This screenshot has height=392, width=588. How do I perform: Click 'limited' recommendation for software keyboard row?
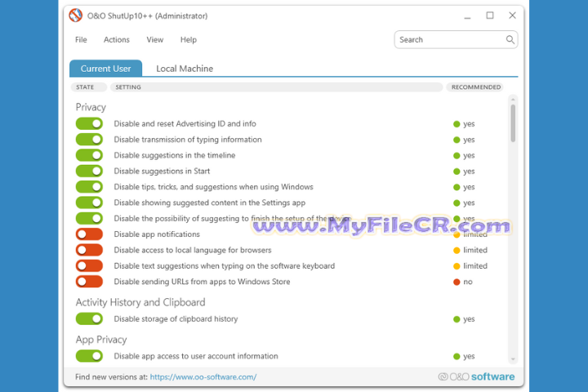(470, 266)
